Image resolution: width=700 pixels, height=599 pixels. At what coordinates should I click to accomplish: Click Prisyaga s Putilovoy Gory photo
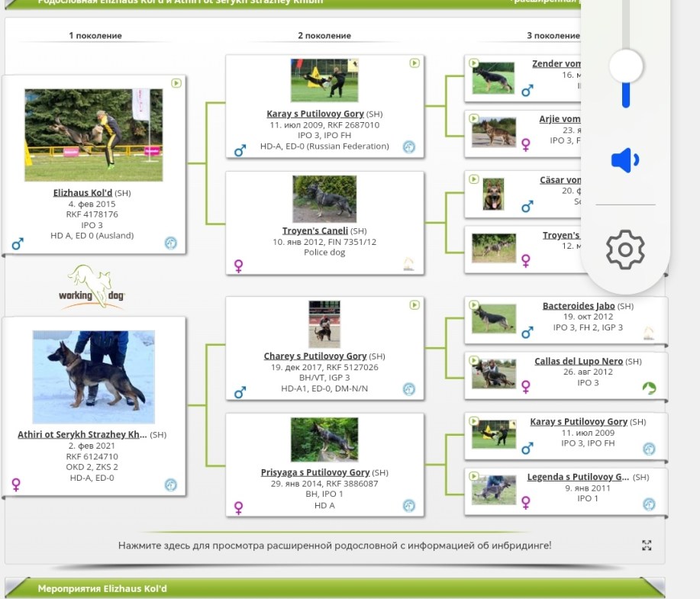pos(324,440)
